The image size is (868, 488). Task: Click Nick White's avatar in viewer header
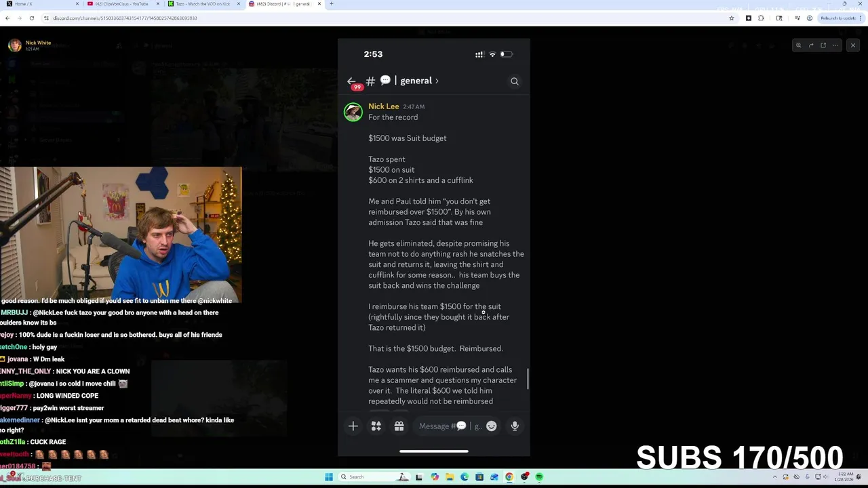(15, 45)
